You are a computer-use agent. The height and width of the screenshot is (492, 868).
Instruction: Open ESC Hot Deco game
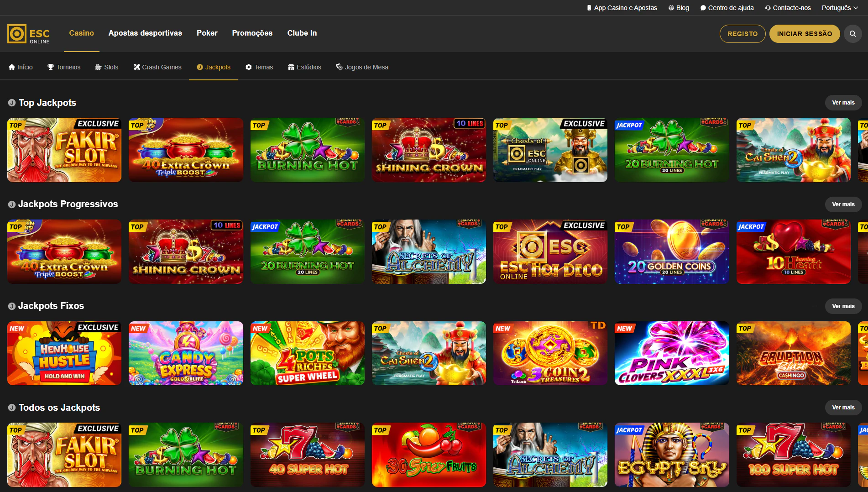(x=550, y=252)
